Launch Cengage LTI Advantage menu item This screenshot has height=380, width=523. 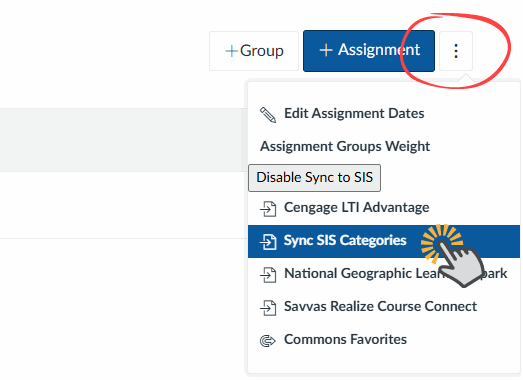(384, 208)
